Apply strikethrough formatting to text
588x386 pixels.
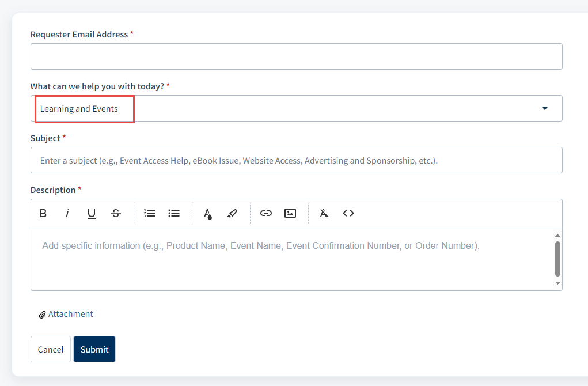[116, 213]
